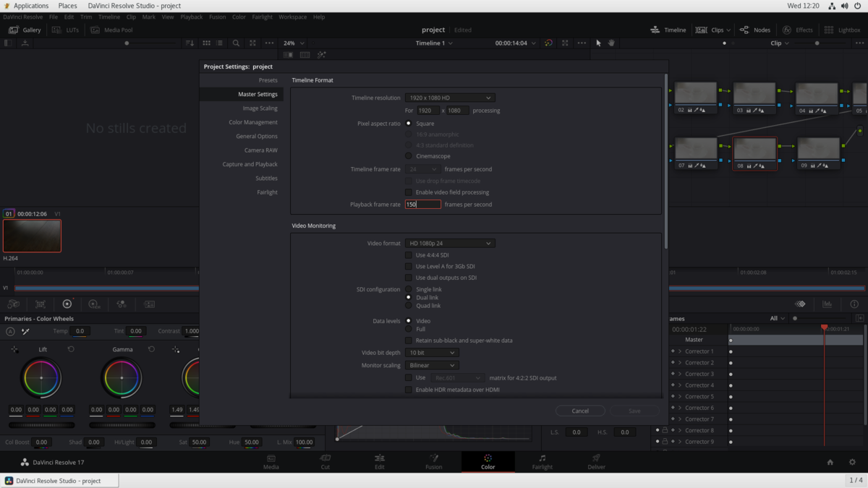Open the Playback menu
The height and width of the screenshot is (488, 868).
[191, 17]
